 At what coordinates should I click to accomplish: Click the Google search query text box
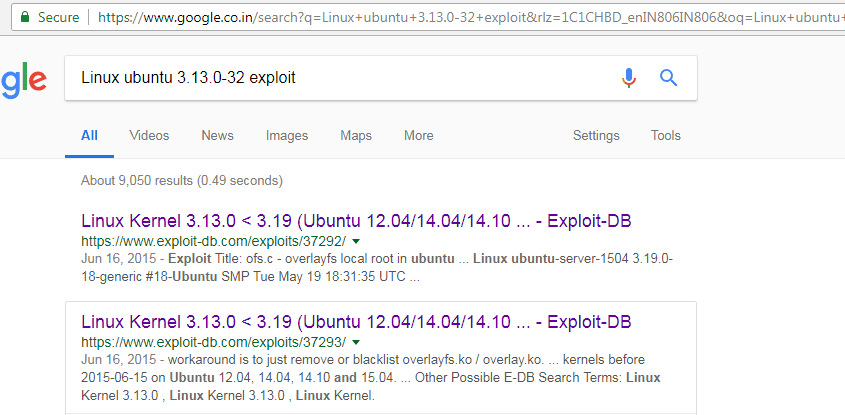pyautogui.click(x=330, y=78)
